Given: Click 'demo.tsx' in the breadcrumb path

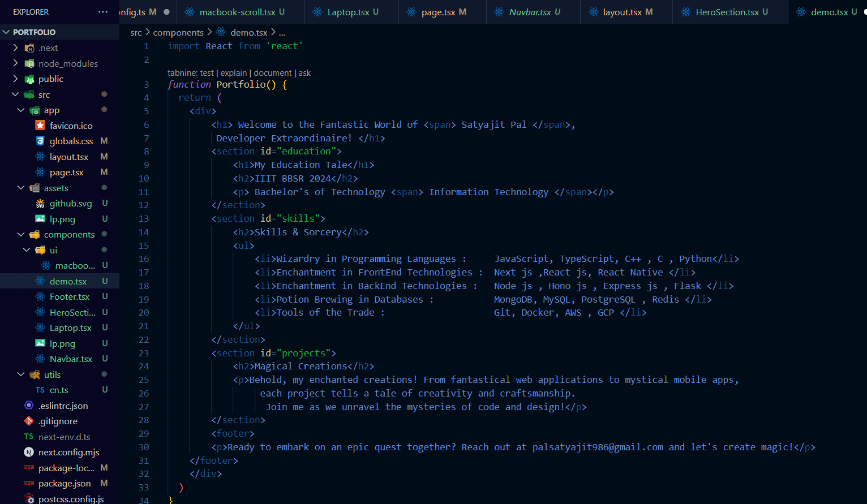Looking at the screenshot, I should [249, 33].
